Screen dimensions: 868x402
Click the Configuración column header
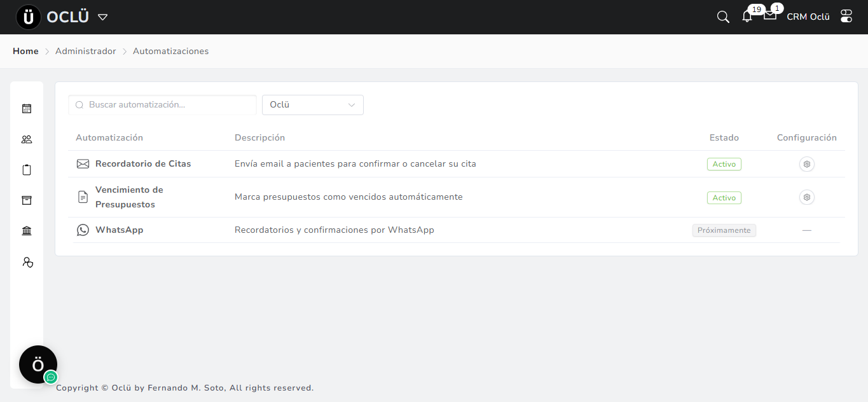807,138
